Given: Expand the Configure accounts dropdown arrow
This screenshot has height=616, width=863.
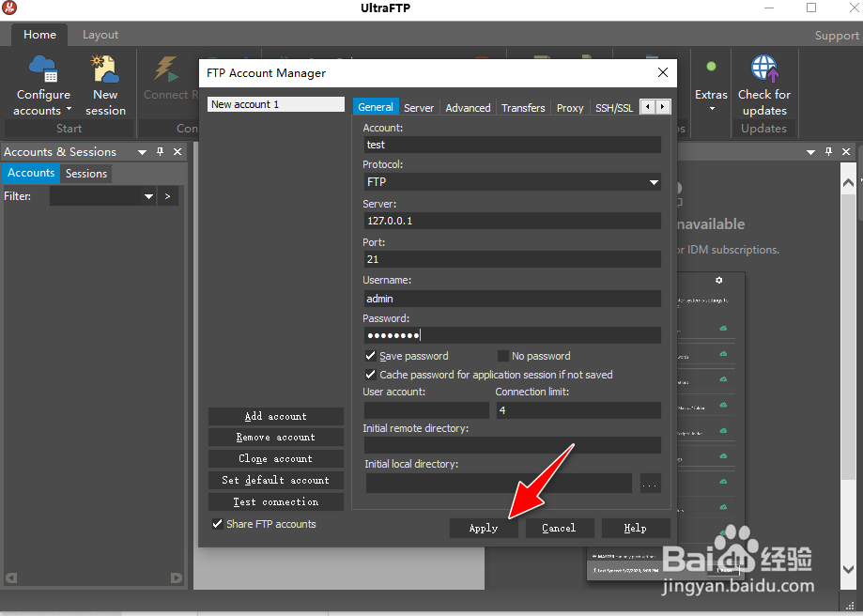Looking at the screenshot, I should coord(69,110).
